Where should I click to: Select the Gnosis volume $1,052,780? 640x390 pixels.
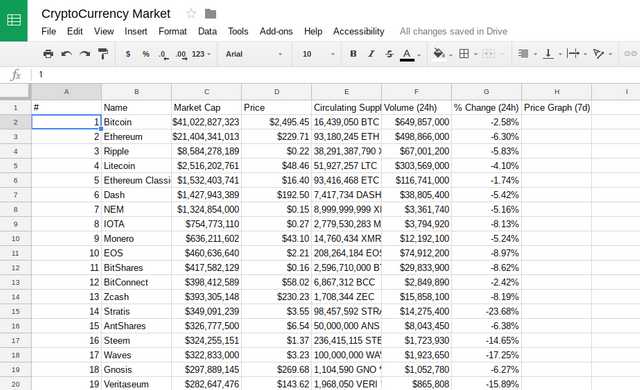tap(417, 370)
